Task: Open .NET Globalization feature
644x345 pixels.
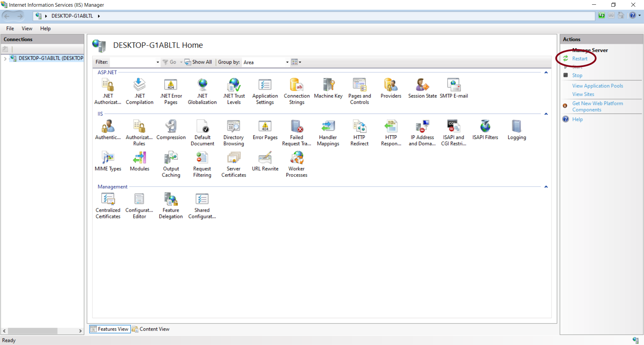Action: click(202, 91)
